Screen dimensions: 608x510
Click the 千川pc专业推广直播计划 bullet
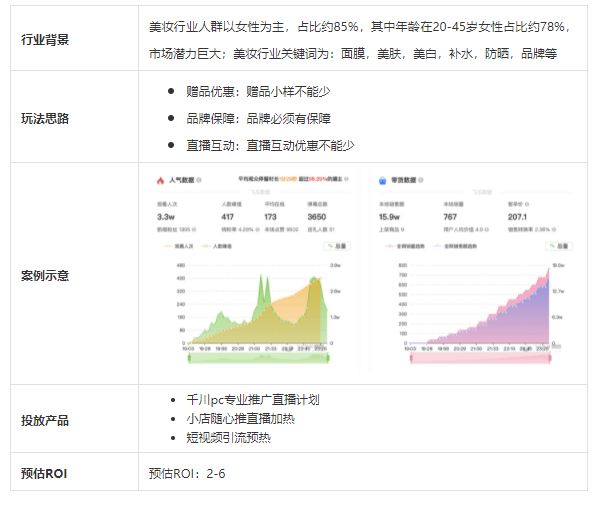(x=253, y=399)
